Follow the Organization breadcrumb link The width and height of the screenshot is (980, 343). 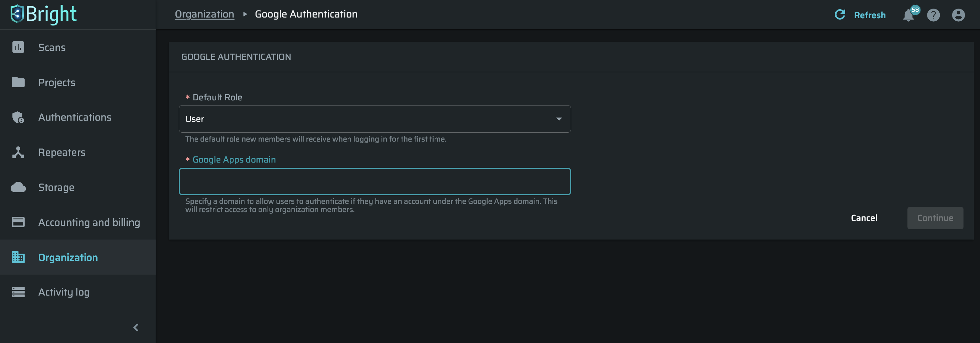(204, 14)
